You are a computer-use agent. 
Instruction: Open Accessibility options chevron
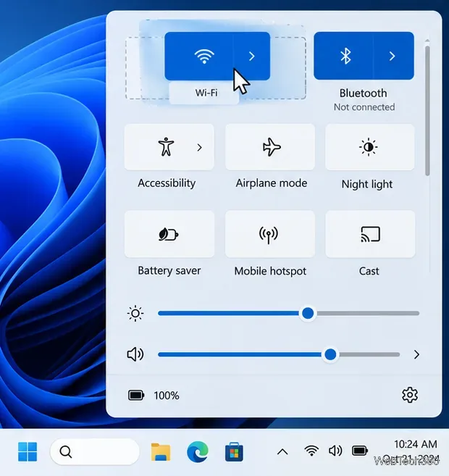pyautogui.click(x=199, y=148)
